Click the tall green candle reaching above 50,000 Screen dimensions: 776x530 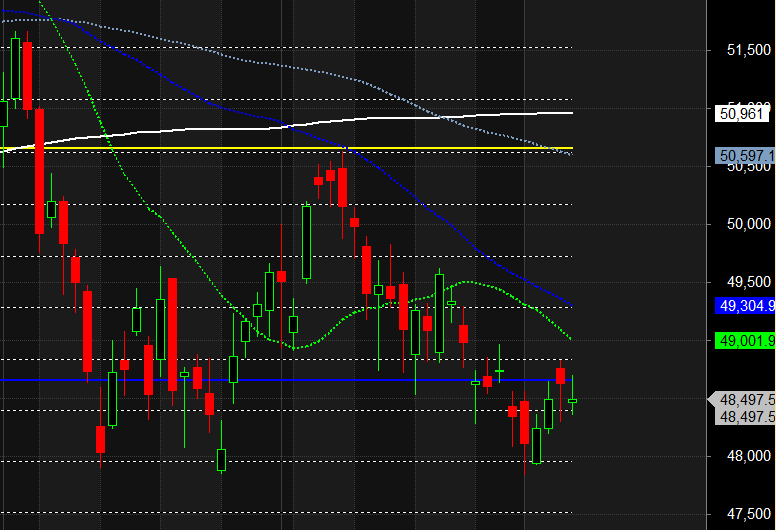(x=307, y=242)
